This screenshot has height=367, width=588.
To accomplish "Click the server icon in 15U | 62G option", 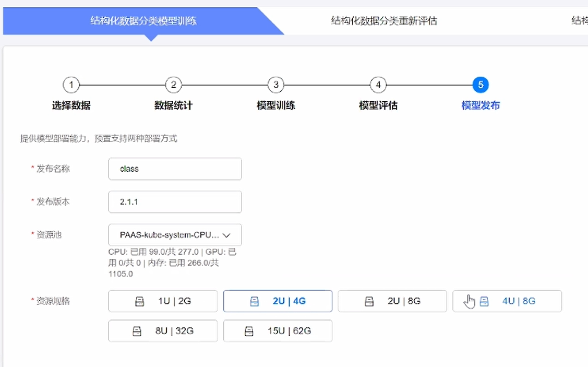I will tap(249, 332).
